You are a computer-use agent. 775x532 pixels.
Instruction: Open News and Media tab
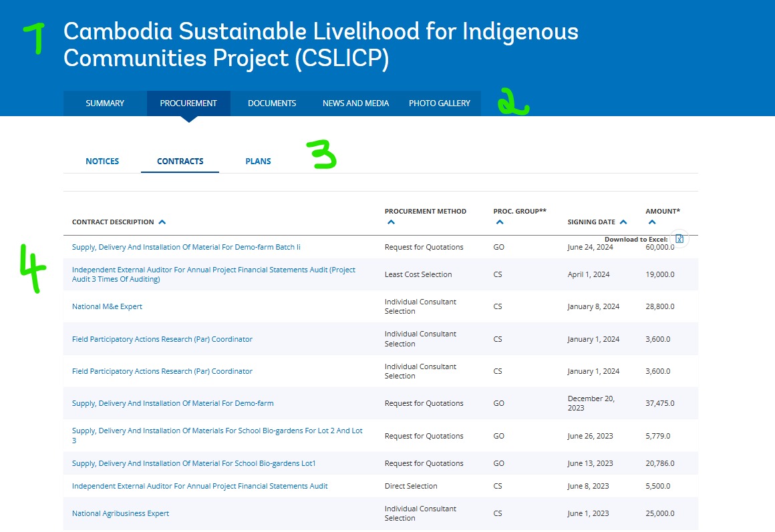pos(355,103)
